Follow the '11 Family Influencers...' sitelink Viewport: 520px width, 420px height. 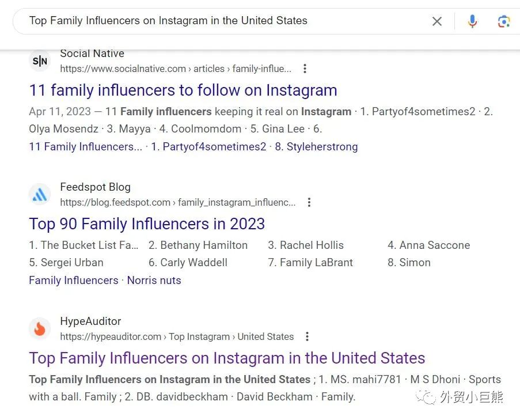(85, 147)
